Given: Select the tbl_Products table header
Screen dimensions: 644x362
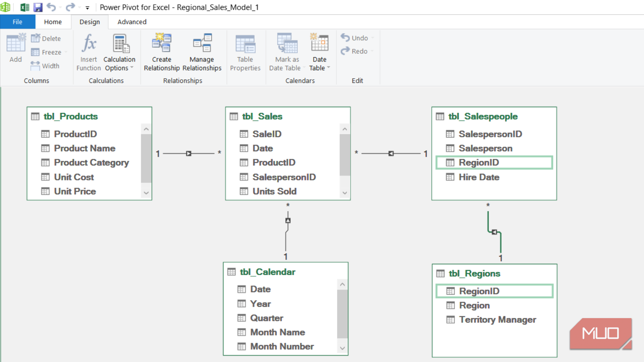Looking at the screenshot, I should pos(71,116).
